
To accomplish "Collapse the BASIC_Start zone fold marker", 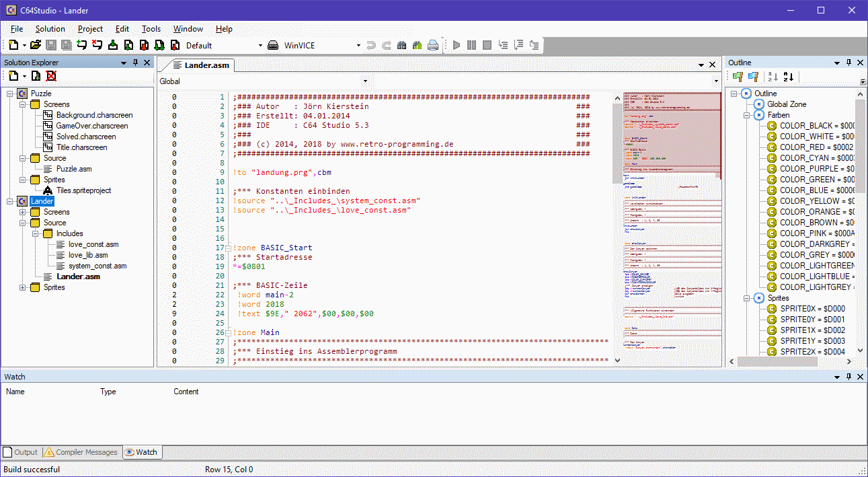I will [x=229, y=248].
